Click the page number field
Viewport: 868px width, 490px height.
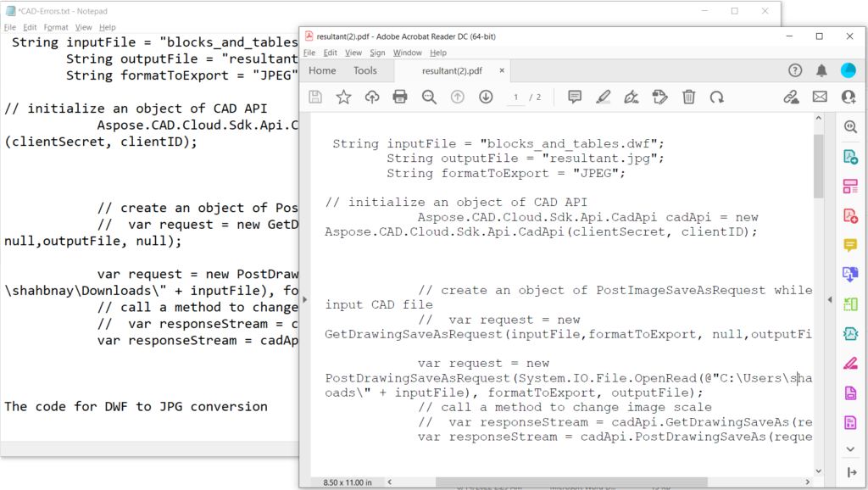516,97
